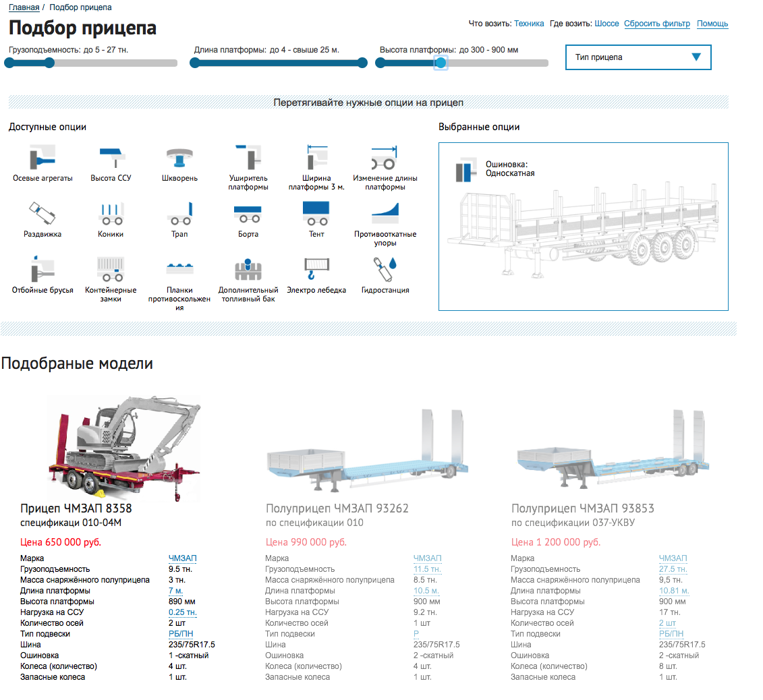Click the 0.25 тн. ССУ load link
763x700 pixels.
point(182,612)
